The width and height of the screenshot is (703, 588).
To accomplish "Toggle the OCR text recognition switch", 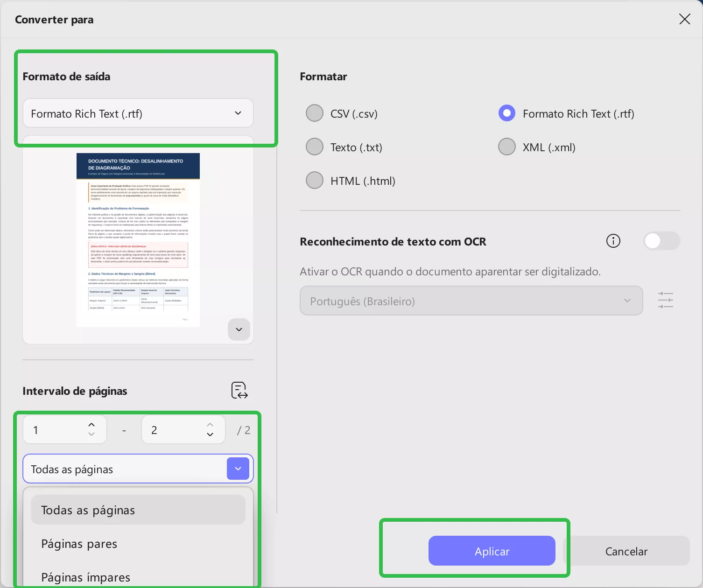I will coord(661,241).
